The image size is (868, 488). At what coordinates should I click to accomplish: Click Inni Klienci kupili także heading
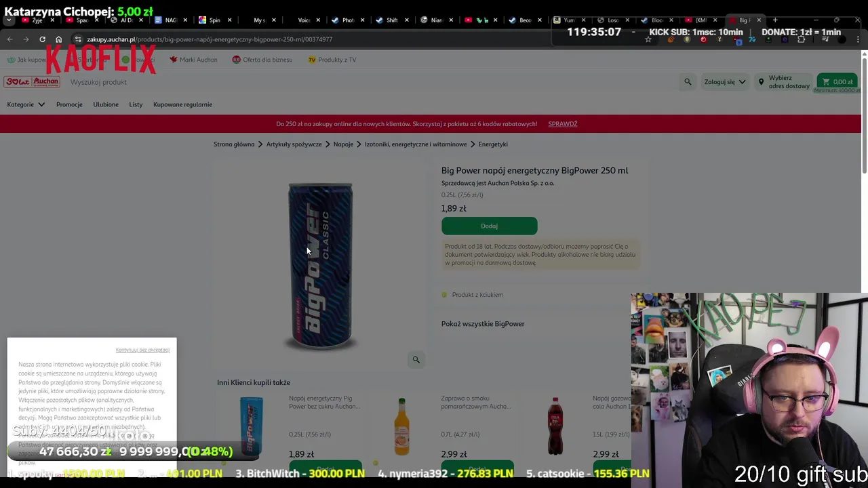[x=254, y=383]
